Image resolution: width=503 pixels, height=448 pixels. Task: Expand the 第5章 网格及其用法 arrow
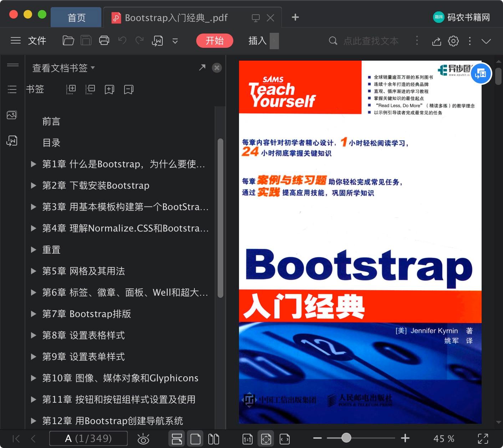(x=34, y=271)
